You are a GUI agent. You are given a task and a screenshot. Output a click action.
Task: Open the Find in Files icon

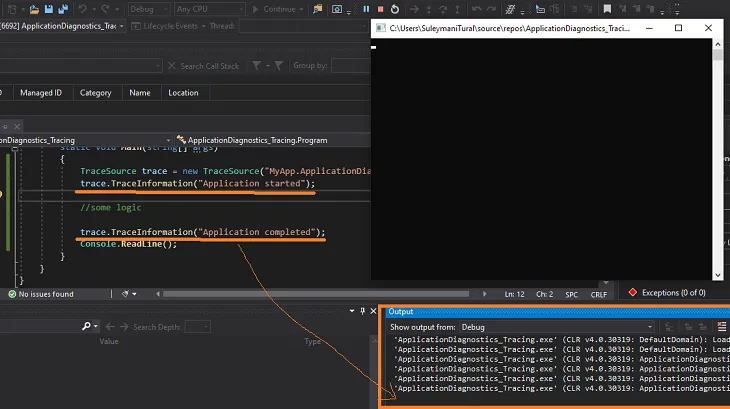(318, 9)
